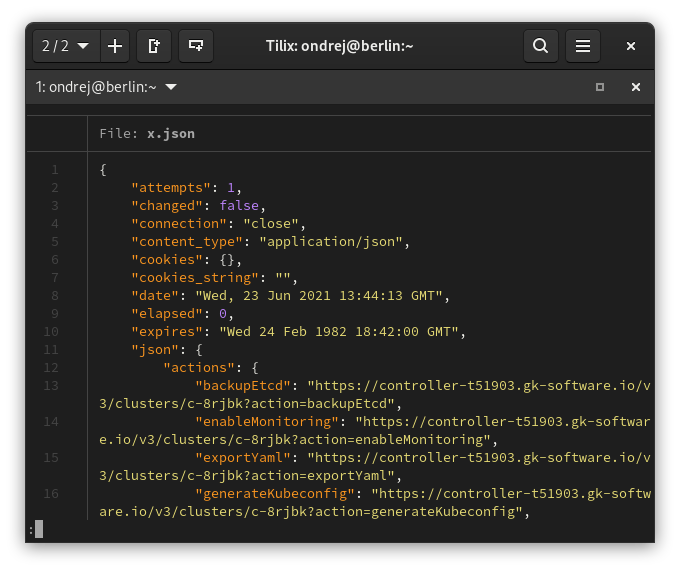Click the generateKubeconfig URL on line 16
Viewport: 680px width, 571px height.
coord(510,493)
